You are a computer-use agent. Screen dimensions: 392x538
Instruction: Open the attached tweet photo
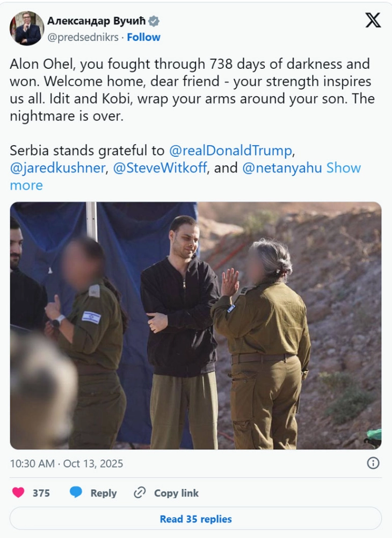[x=196, y=325]
